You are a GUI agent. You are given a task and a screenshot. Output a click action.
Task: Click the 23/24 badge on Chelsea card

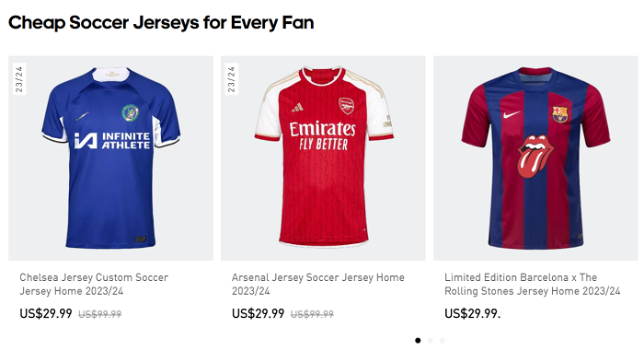click(x=19, y=79)
